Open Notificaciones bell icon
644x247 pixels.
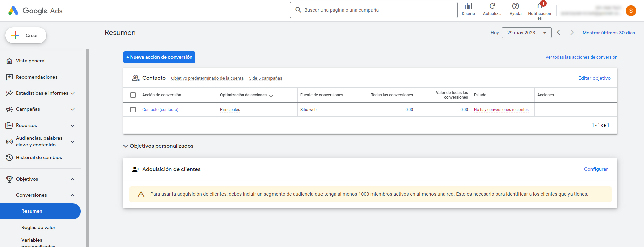[x=540, y=6]
